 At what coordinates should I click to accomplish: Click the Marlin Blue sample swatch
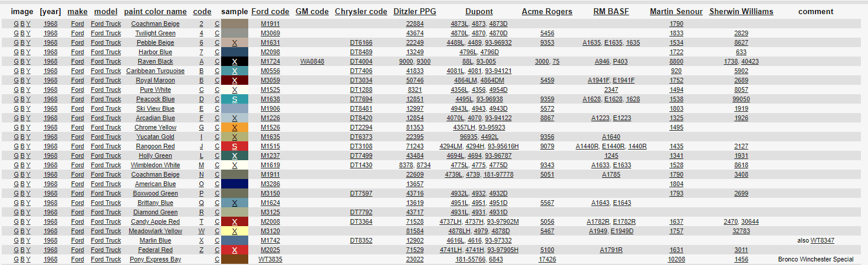point(235,241)
